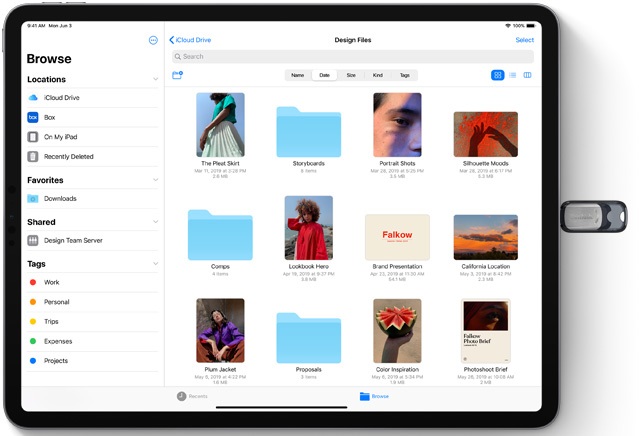The image size is (639, 436).
Task: Go back to iCloud Drive
Action: click(x=191, y=40)
